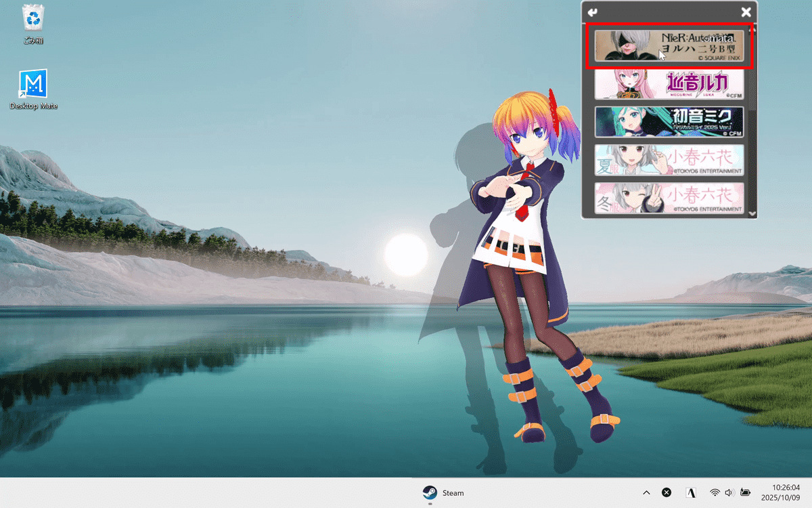Toggle the IME input mode indicator

692,492
